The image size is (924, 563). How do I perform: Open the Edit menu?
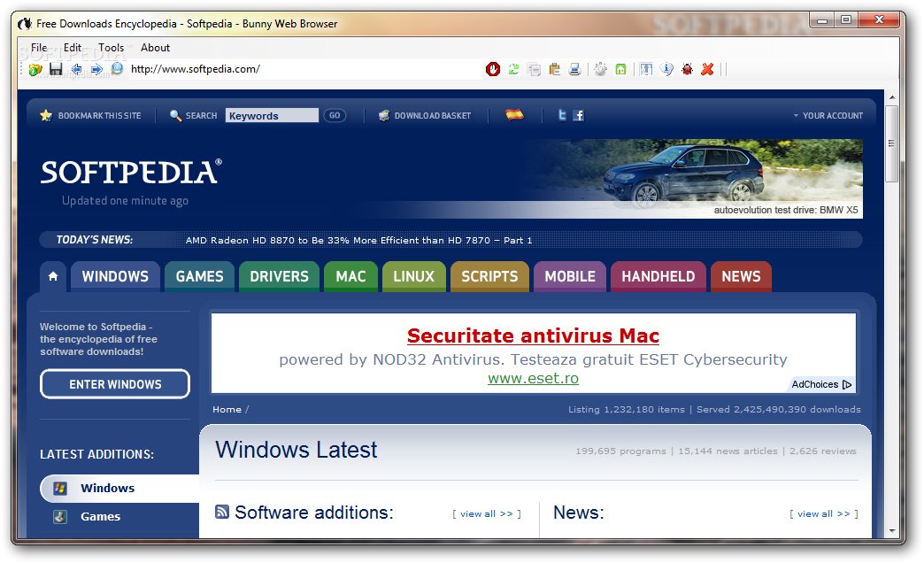(73, 48)
